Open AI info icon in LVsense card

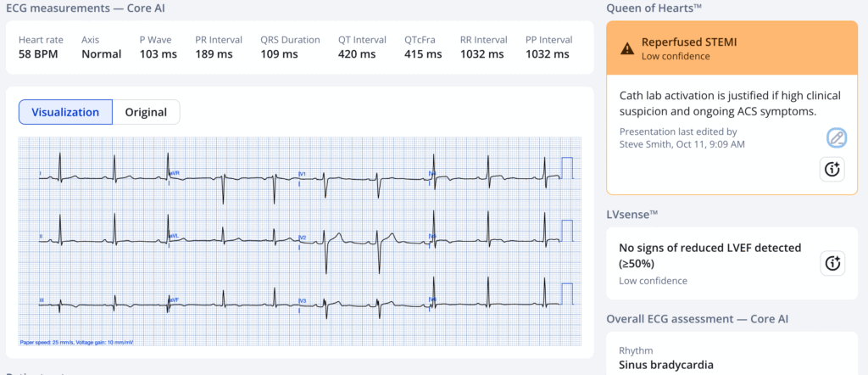tap(832, 263)
